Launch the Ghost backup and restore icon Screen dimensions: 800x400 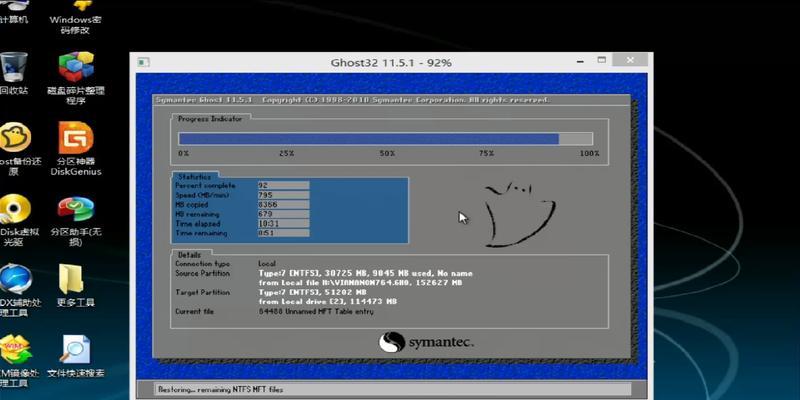14,148
